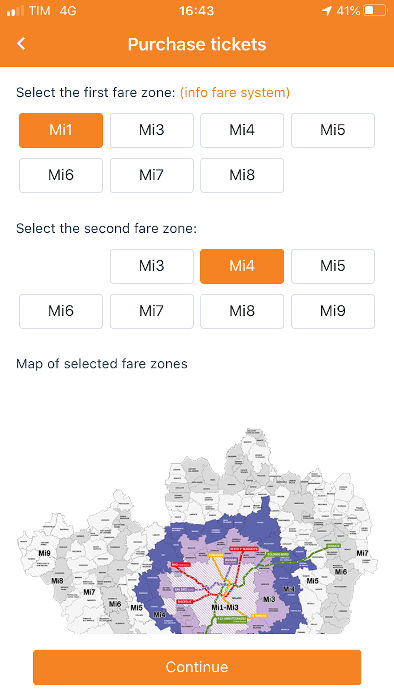Screen dimensions: 394x700
Task: Choose Mi4 in the first fare zone row
Action: [x=242, y=130]
